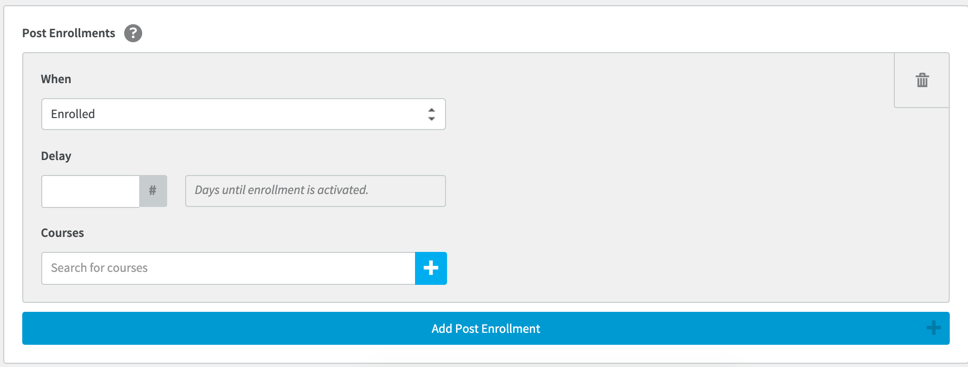Click the Post Enrollments heading label
This screenshot has width=968, height=367.
pyautogui.click(x=69, y=33)
